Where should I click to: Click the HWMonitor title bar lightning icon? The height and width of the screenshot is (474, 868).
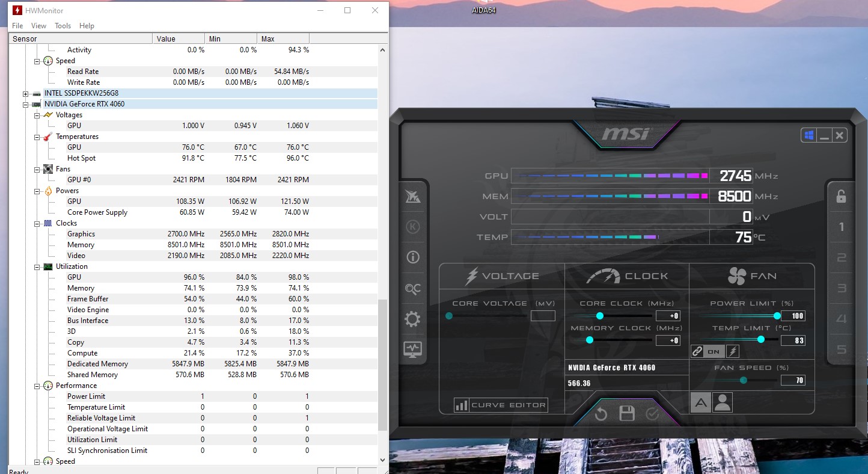point(17,10)
